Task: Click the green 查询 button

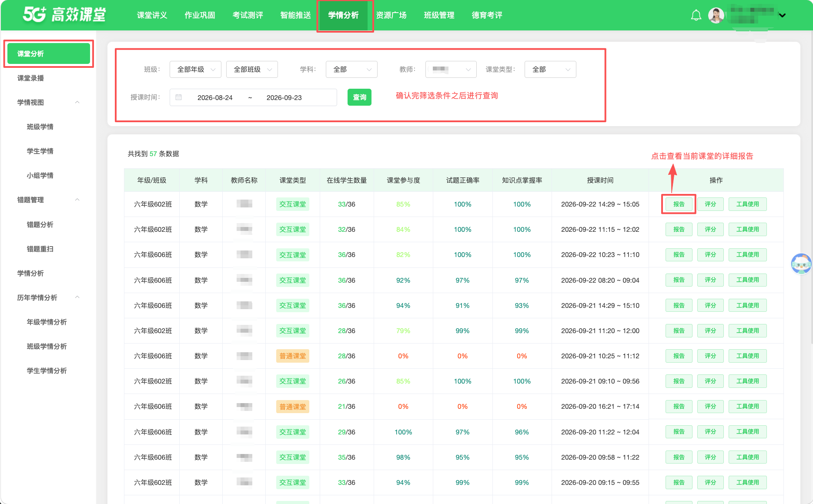Action: click(x=359, y=97)
